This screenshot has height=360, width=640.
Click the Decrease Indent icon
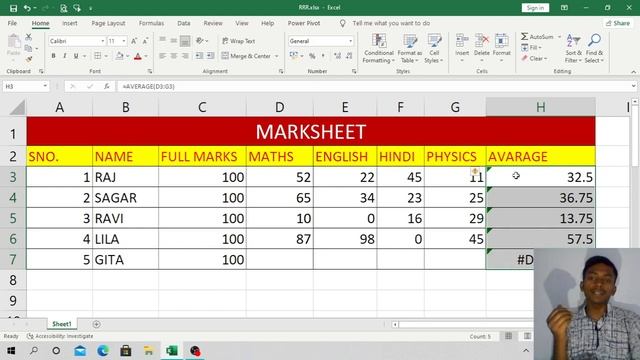point(199,56)
